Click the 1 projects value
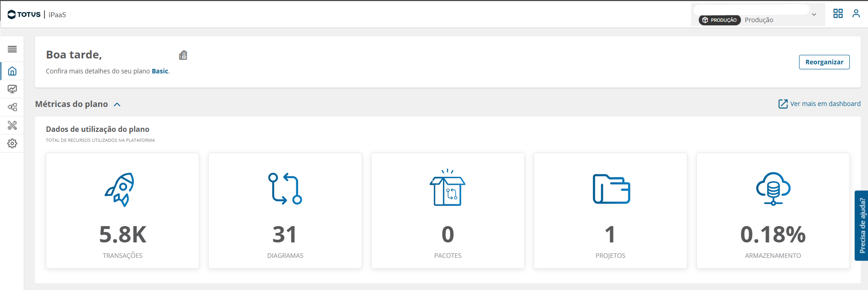 tap(610, 235)
